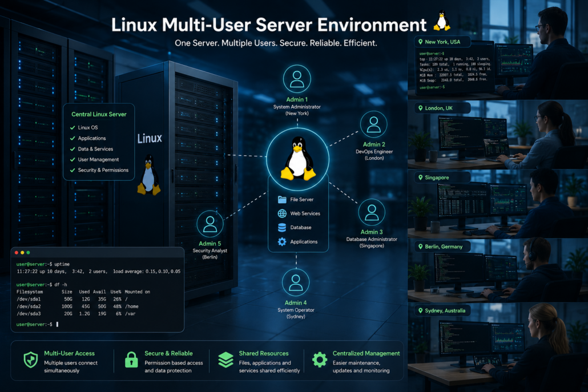Click the '/dev/sda3' row in terminal
This screenshot has width=588, height=392.
pos(76,314)
